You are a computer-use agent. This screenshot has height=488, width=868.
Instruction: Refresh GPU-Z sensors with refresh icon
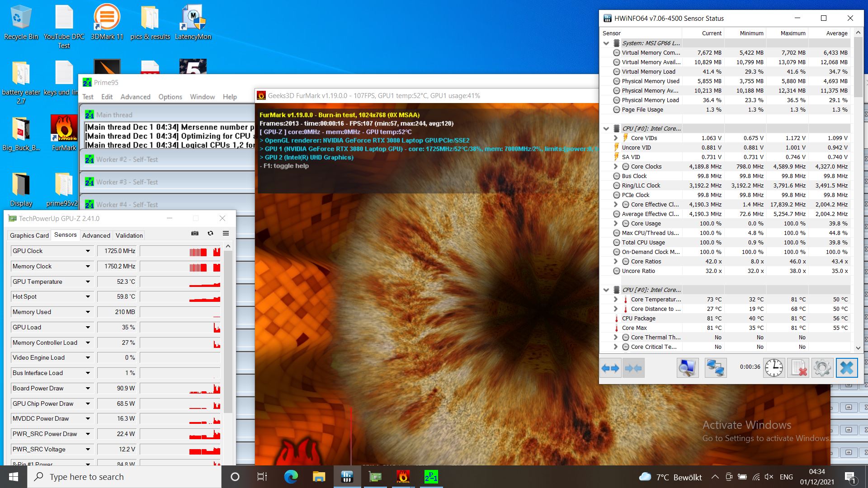click(x=210, y=234)
